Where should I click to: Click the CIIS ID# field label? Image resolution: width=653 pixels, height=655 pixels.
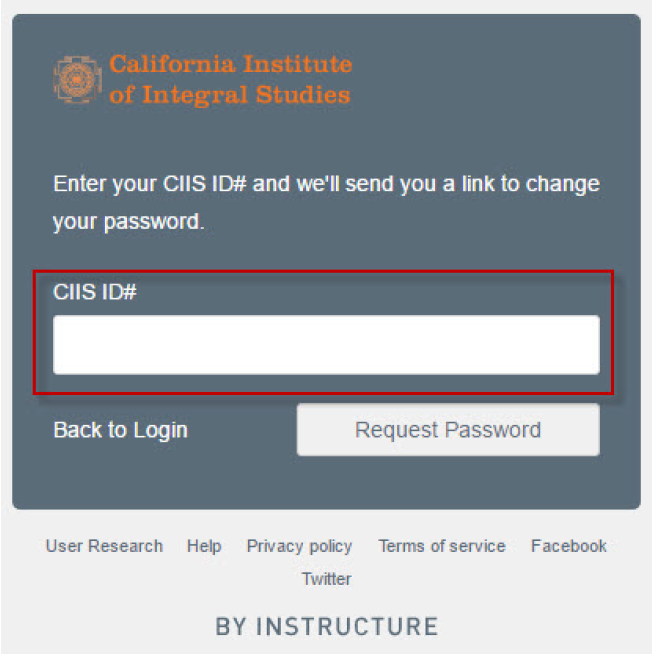(95, 292)
